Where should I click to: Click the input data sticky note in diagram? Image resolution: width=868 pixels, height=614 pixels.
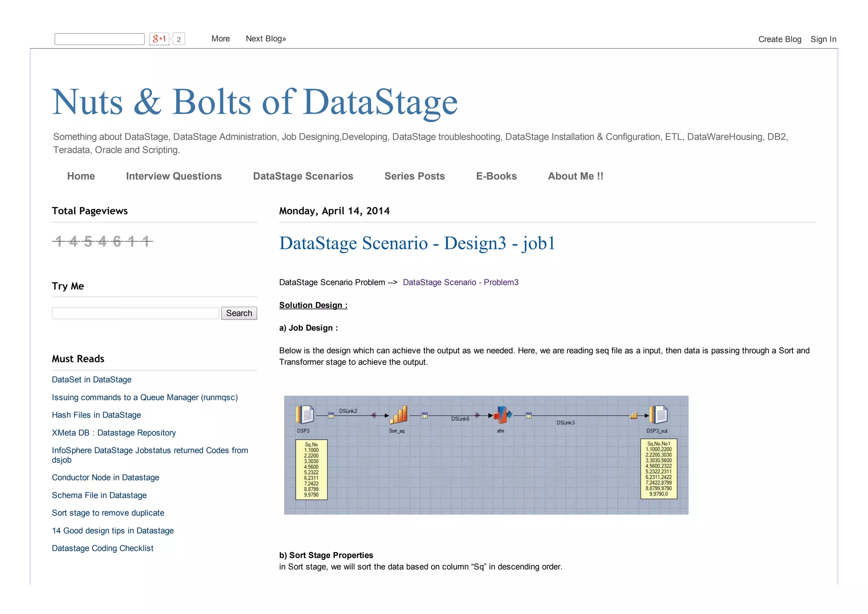[311, 469]
